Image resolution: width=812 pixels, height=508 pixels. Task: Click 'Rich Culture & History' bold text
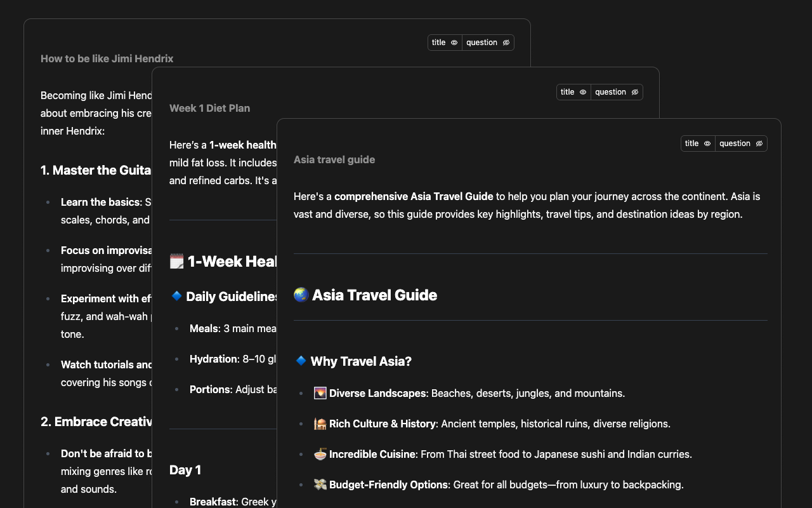click(383, 424)
